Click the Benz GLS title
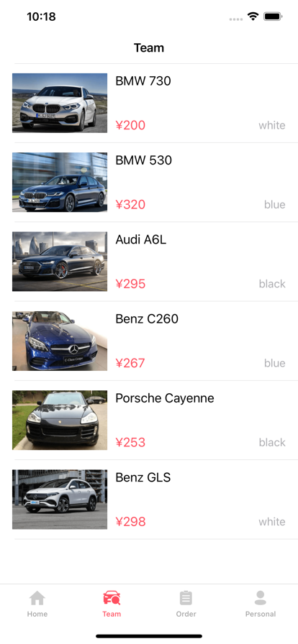The width and height of the screenshot is (298, 644). [143, 477]
